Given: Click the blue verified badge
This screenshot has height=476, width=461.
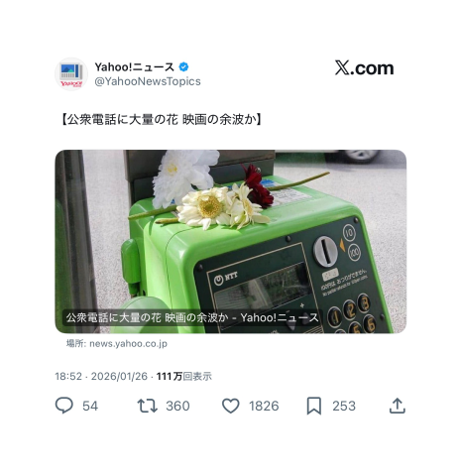Looking at the screenshot, I should 183,67.
